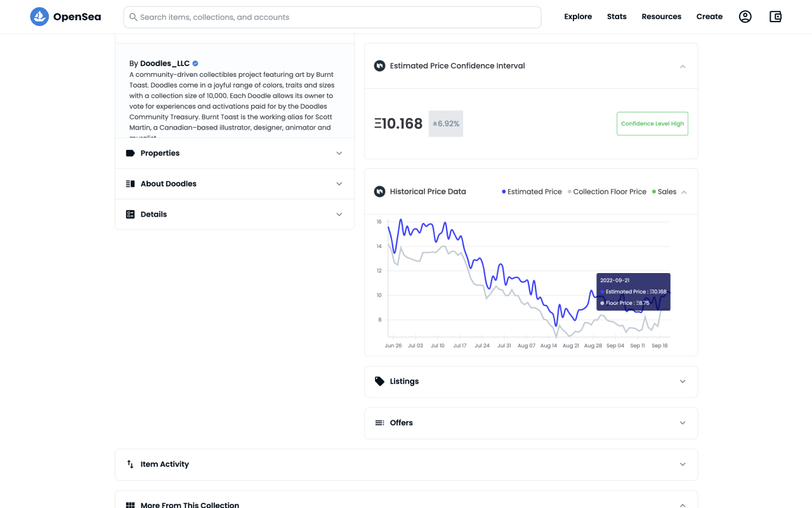812x508 pixels.
Task: Click the Sep 18 axis label
Action: 660,345
